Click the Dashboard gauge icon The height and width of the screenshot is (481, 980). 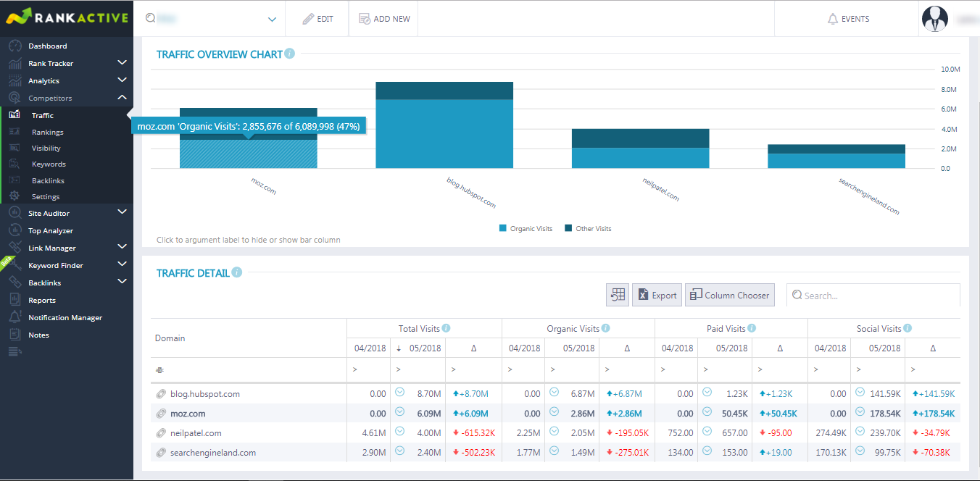(x=15, y=46)
